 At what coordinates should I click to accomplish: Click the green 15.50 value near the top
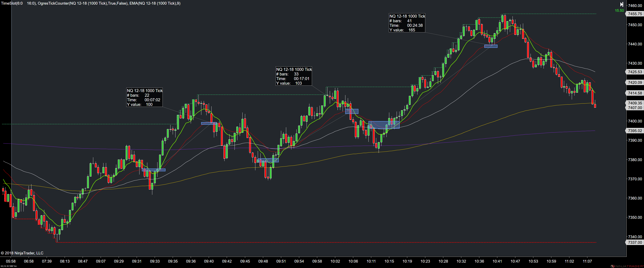[619, 10]
